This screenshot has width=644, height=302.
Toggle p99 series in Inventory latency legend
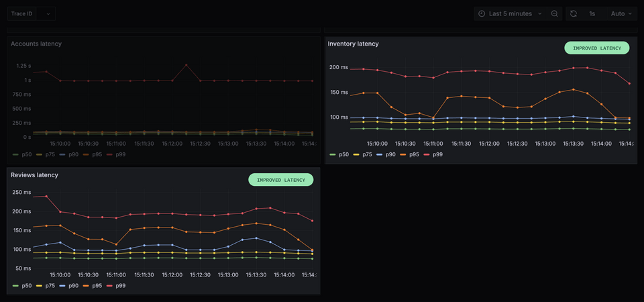point(433,154)
